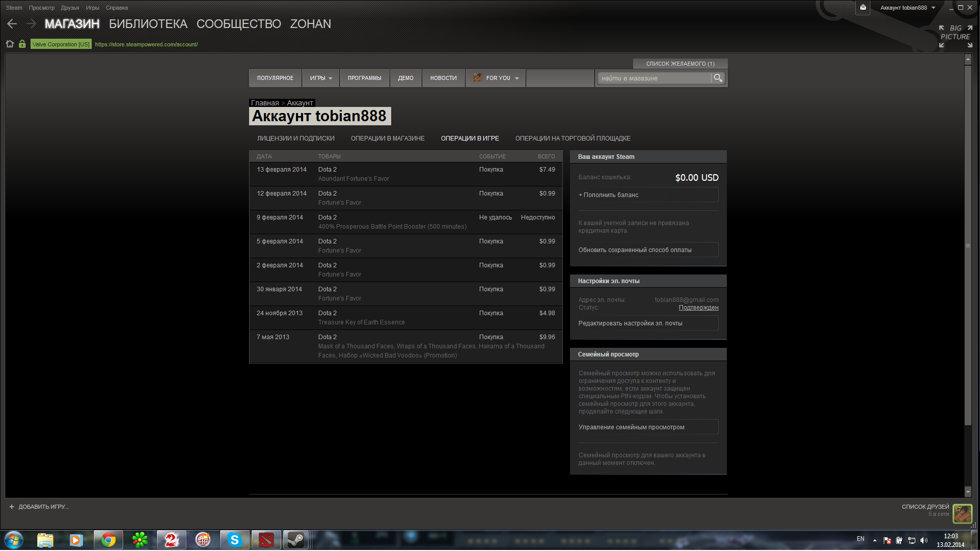
Task: Click the green padlock security icon
Action: pyautogui.click(x=22, y=44)
